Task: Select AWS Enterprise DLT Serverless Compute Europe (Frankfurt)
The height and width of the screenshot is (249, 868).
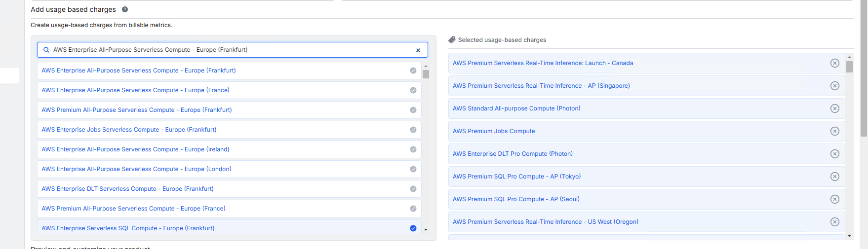Action: tap(413, 189)
